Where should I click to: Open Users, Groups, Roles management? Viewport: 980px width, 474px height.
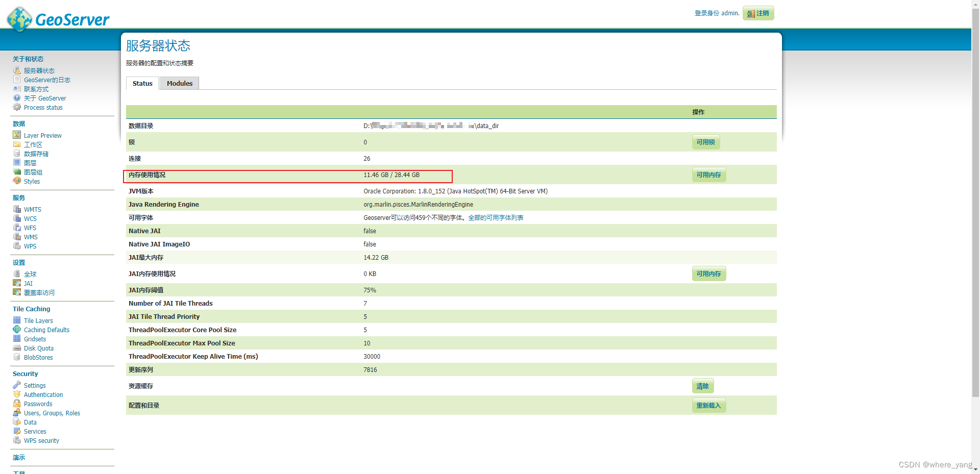tap(52, 413)
